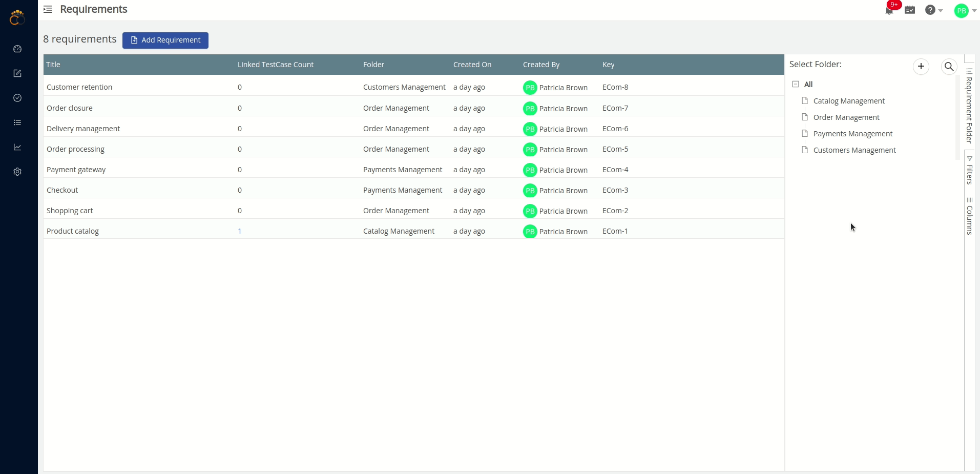This screenshot has height=474, width=980.
Task: Open Order closure requirement
Action: (70, 108)
